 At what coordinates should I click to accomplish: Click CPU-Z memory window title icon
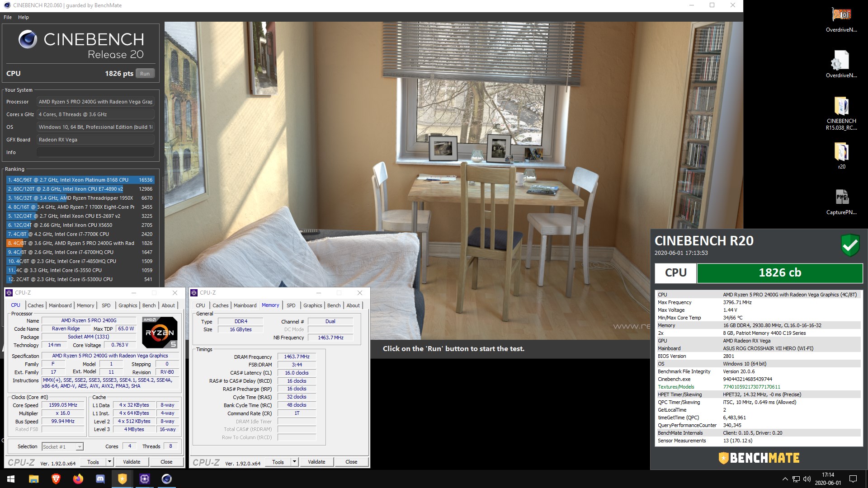194,293
